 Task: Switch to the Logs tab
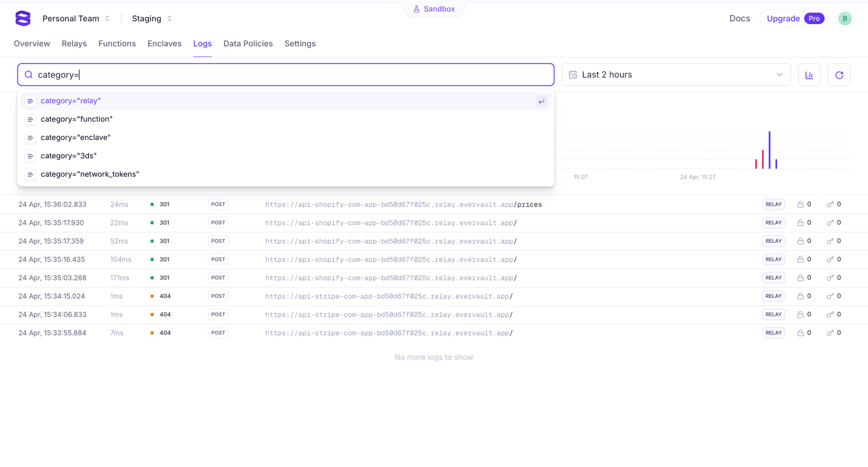click(x=202, y=44)
